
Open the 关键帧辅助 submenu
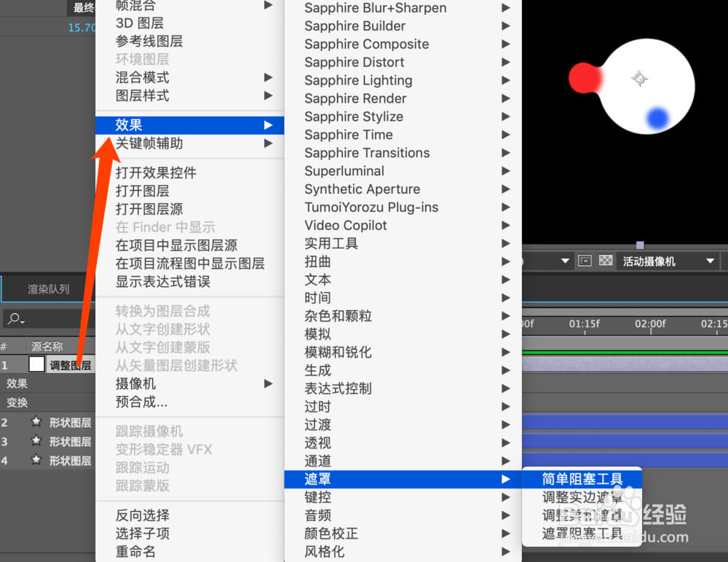(189, 143)
